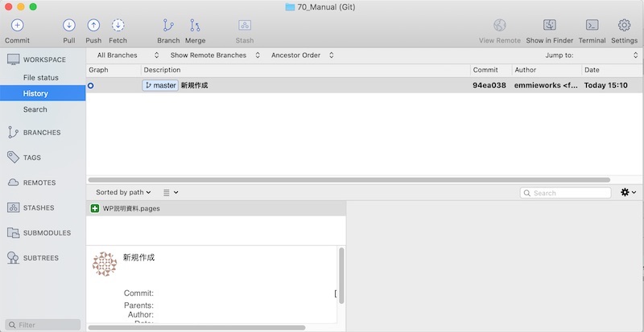Image resolution: width=644 pixels, height=332 pixels.
Task: Open the Ancestor Order dropdown
Action: click(303, 55)
